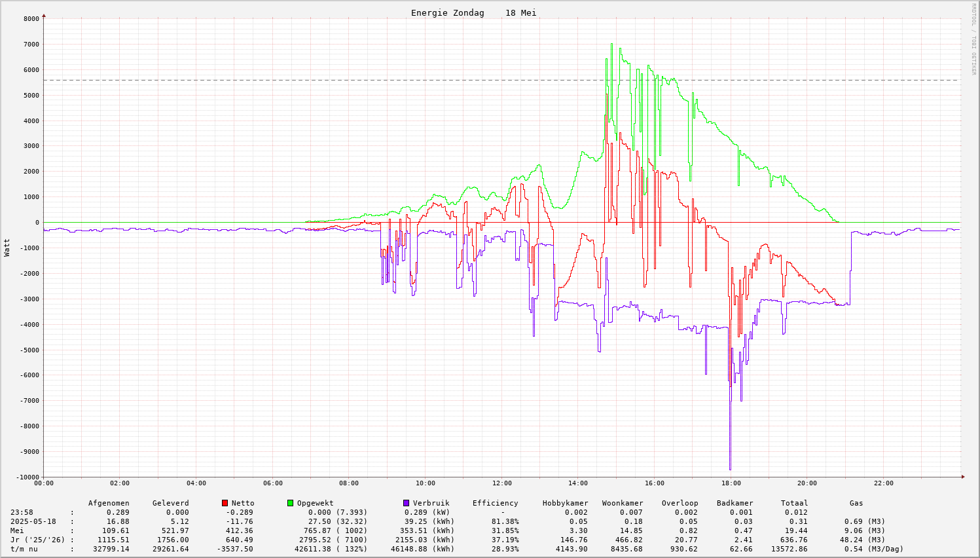Click the 12:00 time axis label
This screenshot has height=558, width=980.
(x=501, y=483)
